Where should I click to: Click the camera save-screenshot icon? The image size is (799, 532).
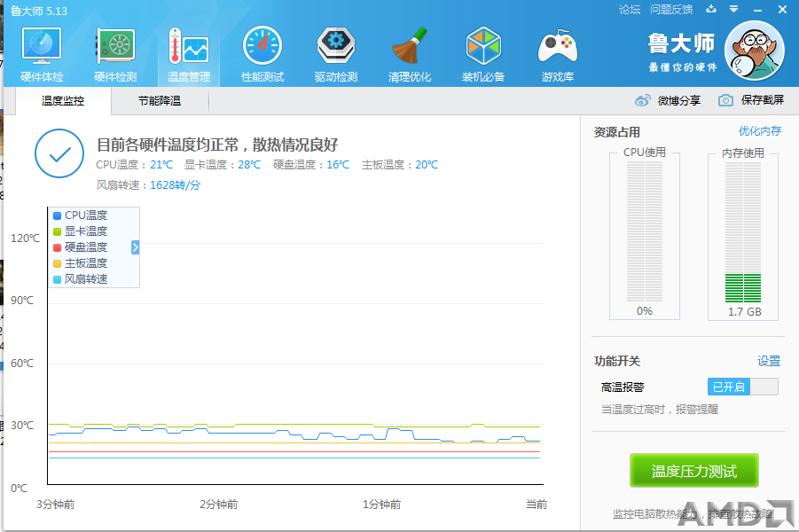[x=725, y=100]
